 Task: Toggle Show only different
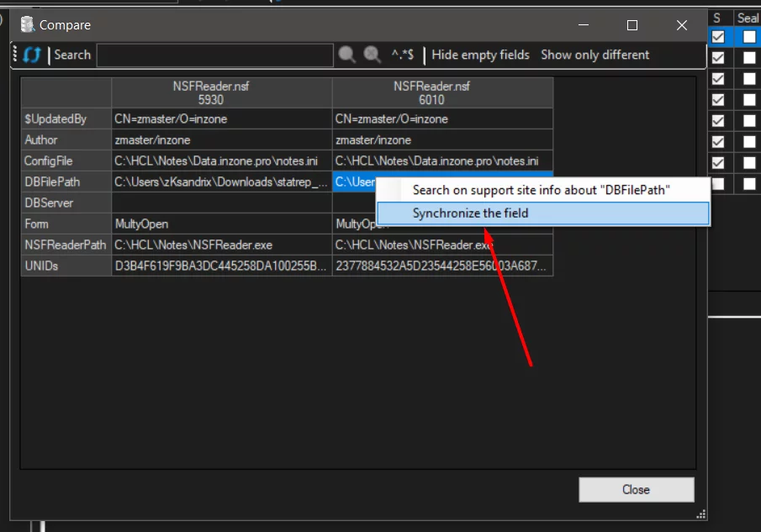[x=595, y=55]
